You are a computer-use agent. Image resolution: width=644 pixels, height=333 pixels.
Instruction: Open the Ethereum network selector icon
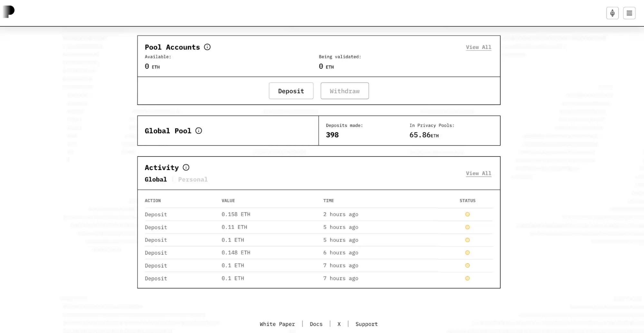[x=612, y=13]
